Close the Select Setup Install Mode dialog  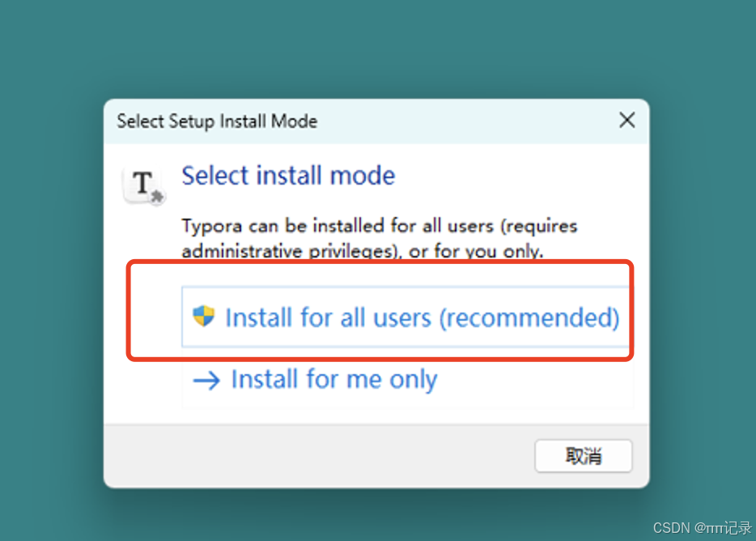tap(626, 120)
